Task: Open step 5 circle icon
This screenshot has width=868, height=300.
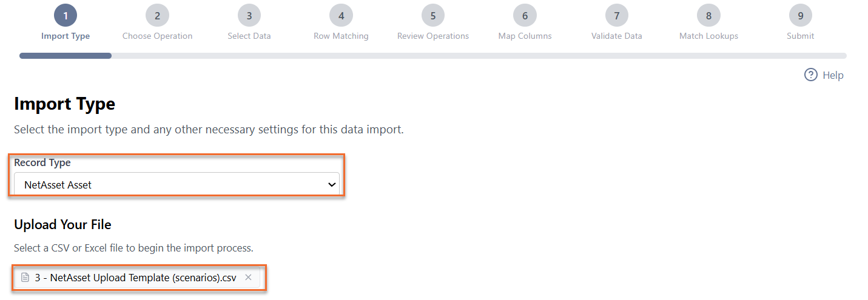Action: click(x=433, y=15)
